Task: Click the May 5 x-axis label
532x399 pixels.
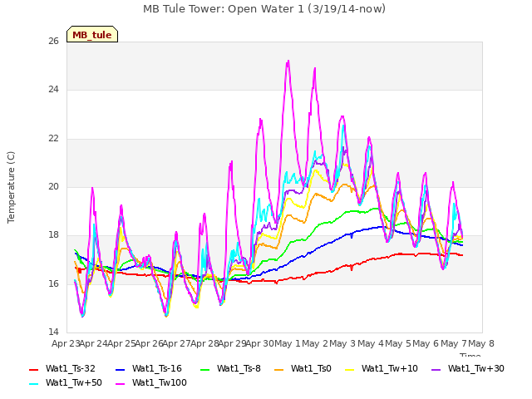Action: click(398, 343)
